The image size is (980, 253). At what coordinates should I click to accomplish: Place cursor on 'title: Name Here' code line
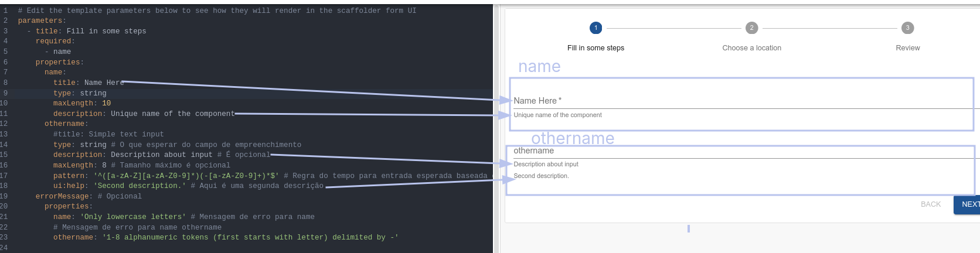89,83
